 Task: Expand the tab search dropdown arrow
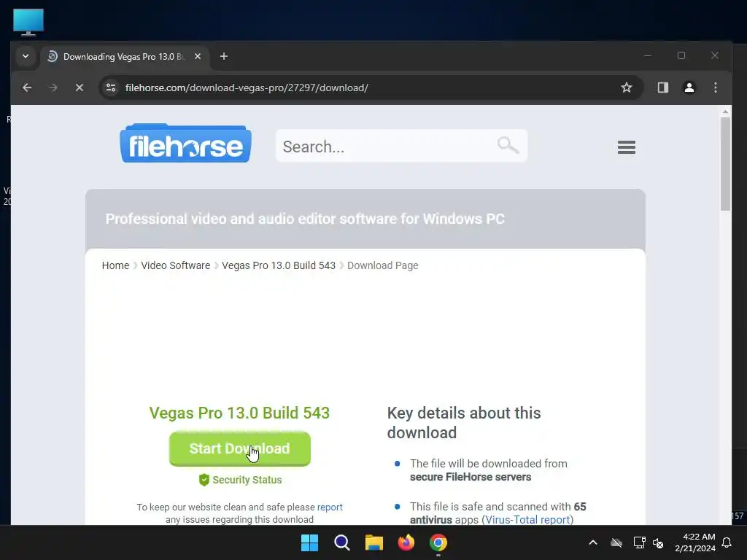pos(26,56)
